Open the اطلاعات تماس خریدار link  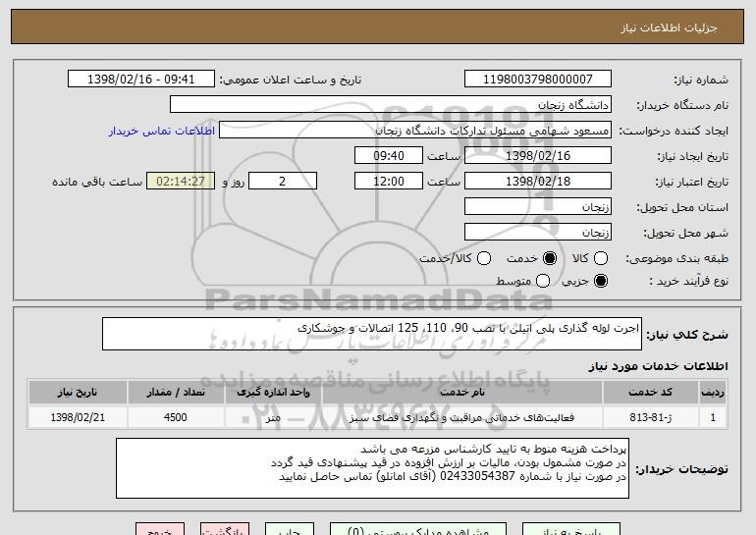click(162, 132)
